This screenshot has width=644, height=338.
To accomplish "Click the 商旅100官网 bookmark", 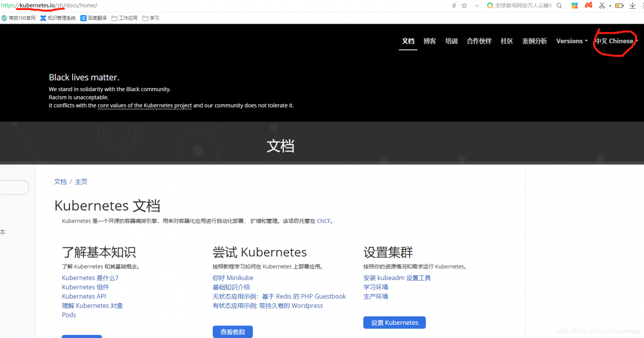I will click(18, 18).
